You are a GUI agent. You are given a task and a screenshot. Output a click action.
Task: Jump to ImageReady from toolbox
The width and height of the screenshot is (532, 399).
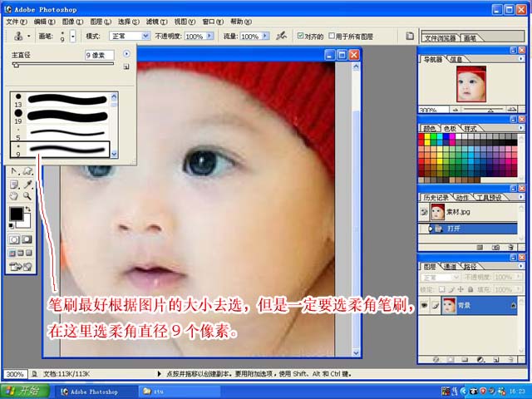pyautogui.click(x=20, y=267)
